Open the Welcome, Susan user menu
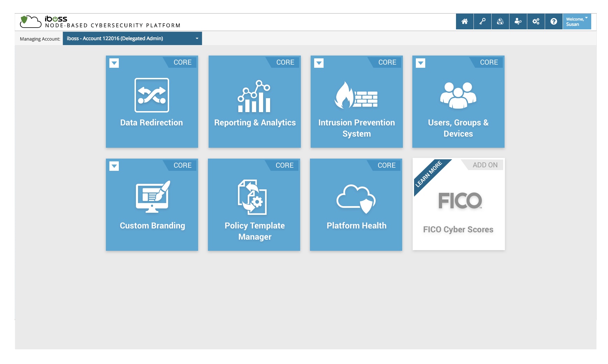Image resolution: width=608 pixels, height=364 pixels. point(577,21)
